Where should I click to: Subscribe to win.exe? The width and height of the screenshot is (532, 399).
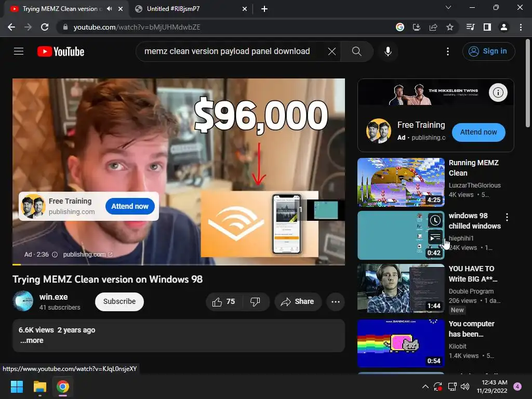pos(119,302)
